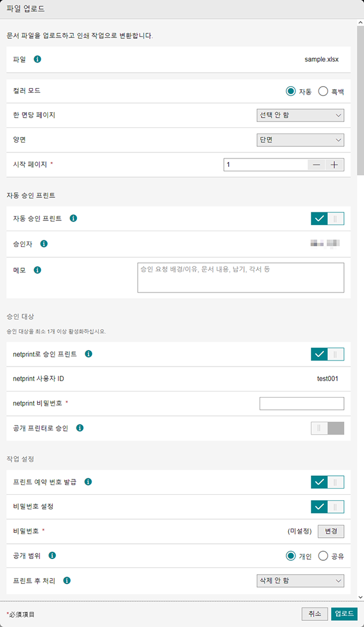The height and width of the screenshot is (627, 364).
Task: Click the 변경 password button
Action: tap(331, 531)
